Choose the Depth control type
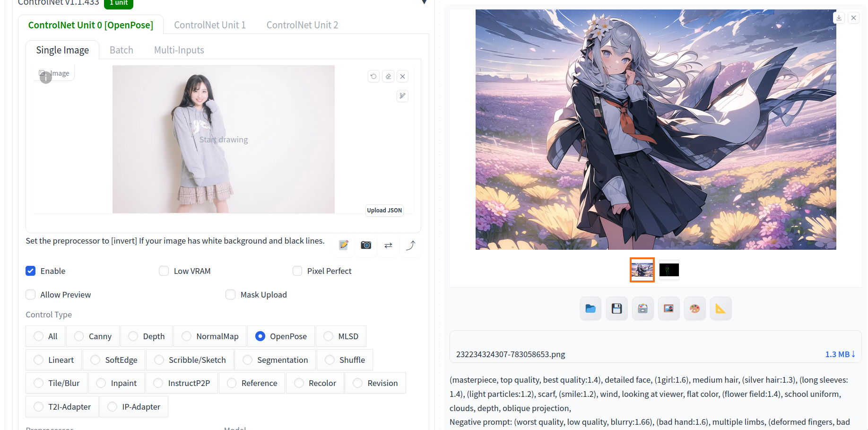Screen dimensions: 868x430 tap(133, 336)
